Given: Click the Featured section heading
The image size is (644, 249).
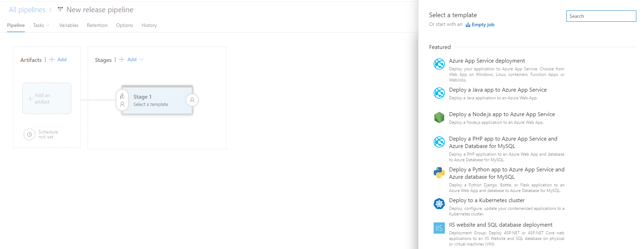Looking at the screenshot, I should coord(440,47).
